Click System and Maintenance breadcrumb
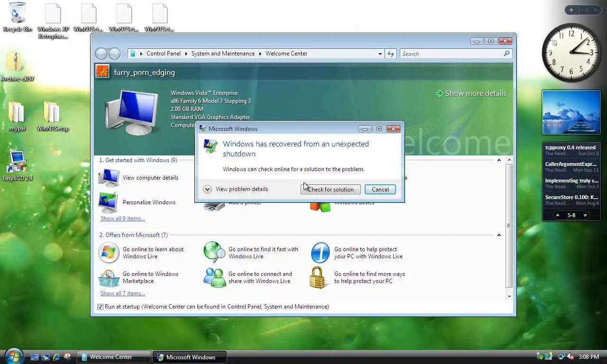607x364 pixels. point(223,54)
